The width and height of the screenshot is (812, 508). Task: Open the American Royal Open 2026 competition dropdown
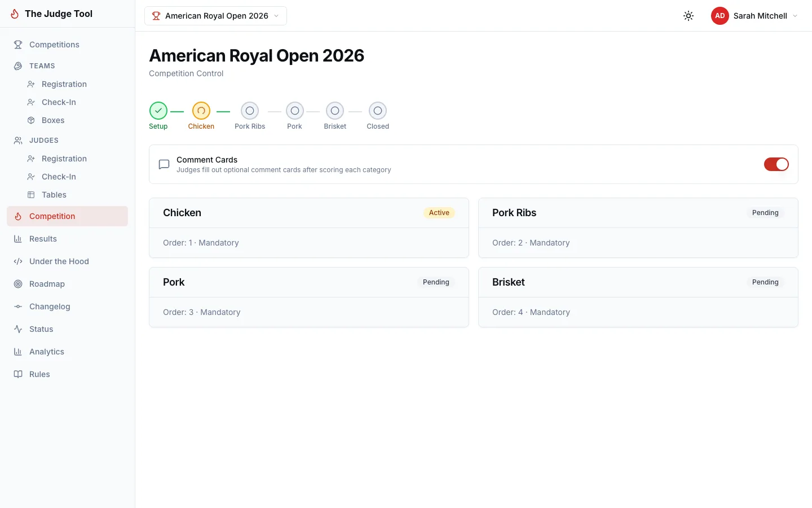click(x=215, y=16)
